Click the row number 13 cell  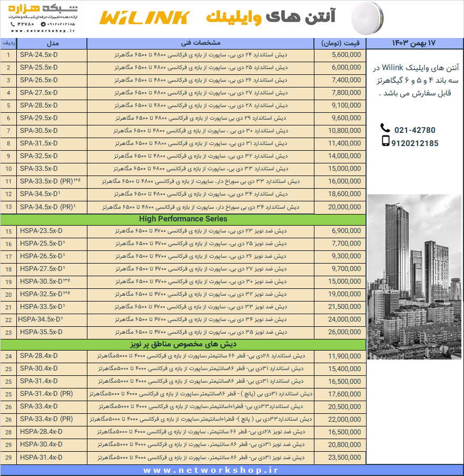pyautogui.click(x=8, y=207)
